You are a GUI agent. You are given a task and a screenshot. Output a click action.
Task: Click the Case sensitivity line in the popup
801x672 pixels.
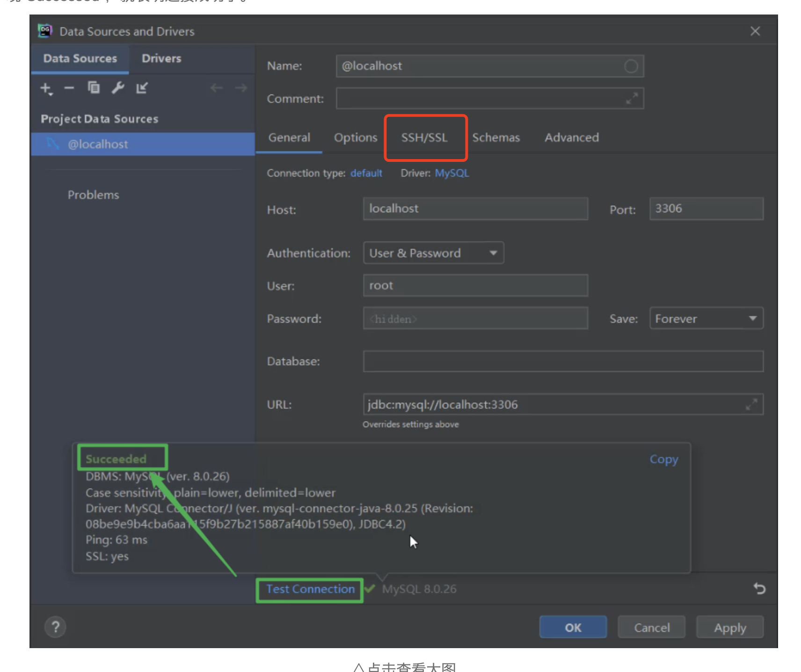coord(211,493)
